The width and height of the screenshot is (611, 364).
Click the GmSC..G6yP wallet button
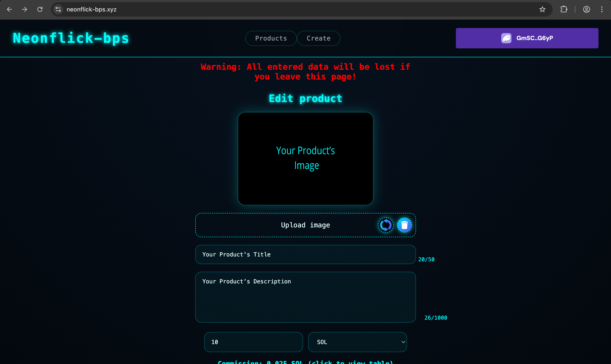[527, 38]
